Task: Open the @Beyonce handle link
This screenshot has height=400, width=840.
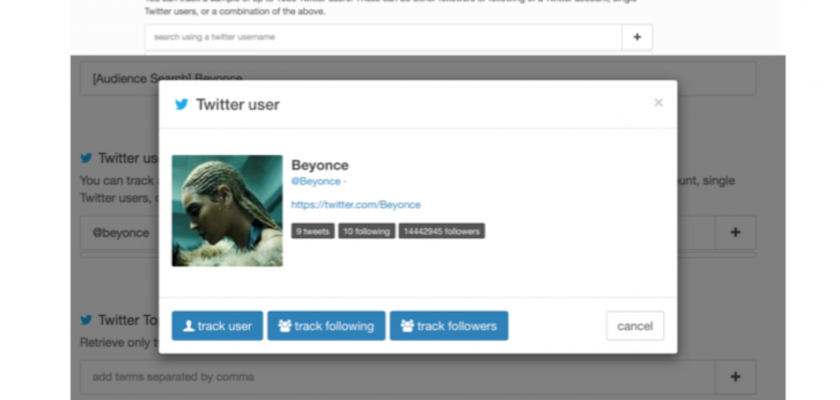Action: (316, 181)
